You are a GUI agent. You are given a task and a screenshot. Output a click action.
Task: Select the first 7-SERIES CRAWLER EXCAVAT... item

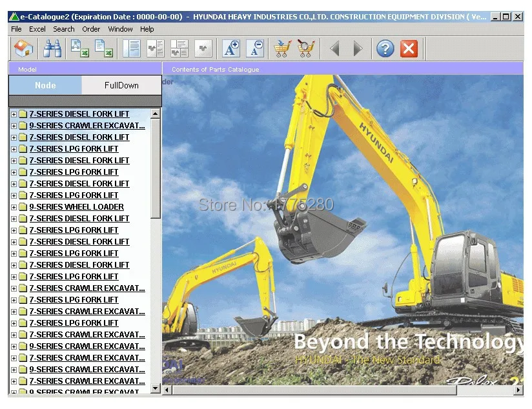[87, 288]
